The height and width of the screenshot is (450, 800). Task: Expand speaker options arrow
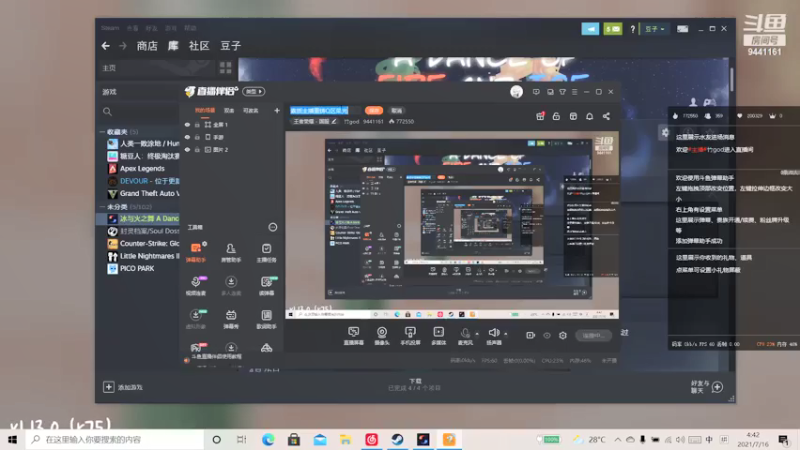[506, 334]
